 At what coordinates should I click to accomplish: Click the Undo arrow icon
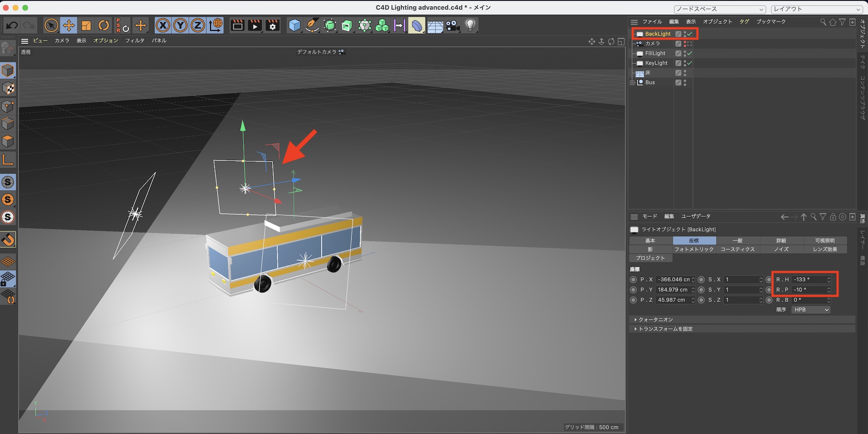click(12, 26)
